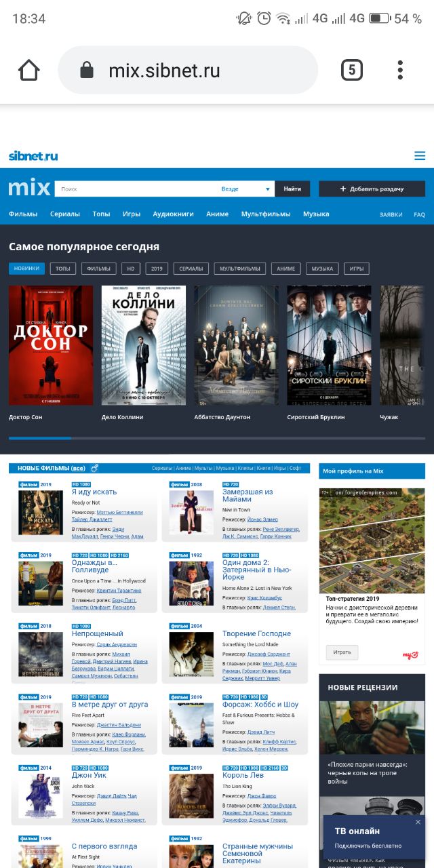Select the АНИМЕ filter tab
Image resolution: width=434 pixels, height=868 pixels.
coord(285,269)
